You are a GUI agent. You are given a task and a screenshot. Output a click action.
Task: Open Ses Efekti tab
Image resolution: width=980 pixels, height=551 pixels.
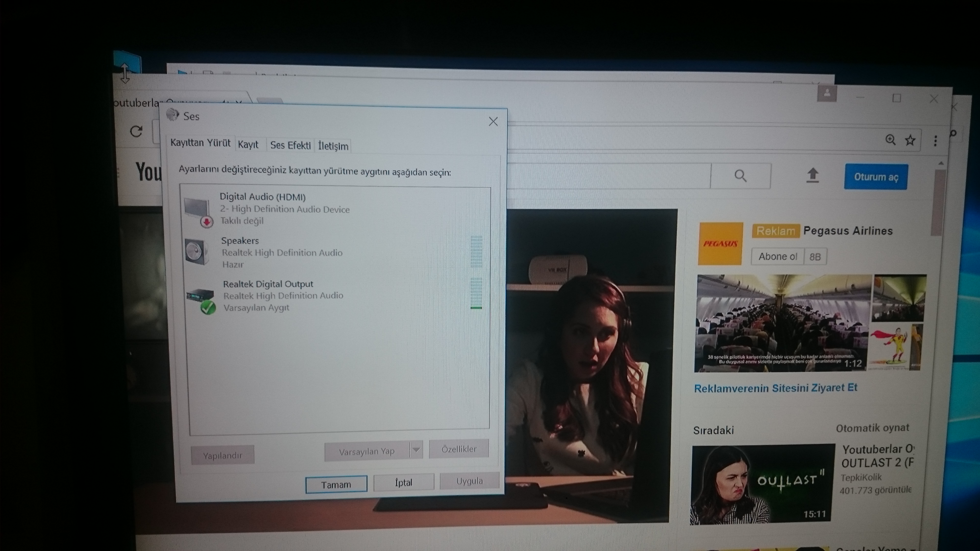click(x=290, y=145)
